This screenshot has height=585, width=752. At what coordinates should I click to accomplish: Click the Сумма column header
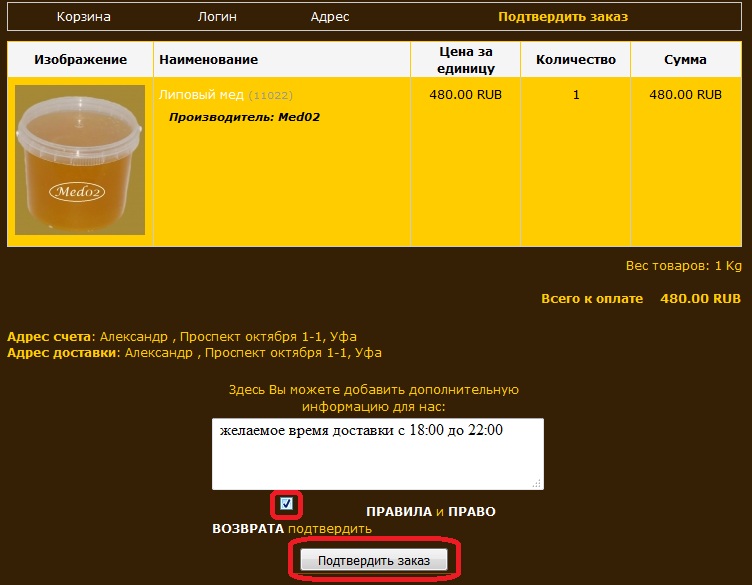(x=685, y=59)
